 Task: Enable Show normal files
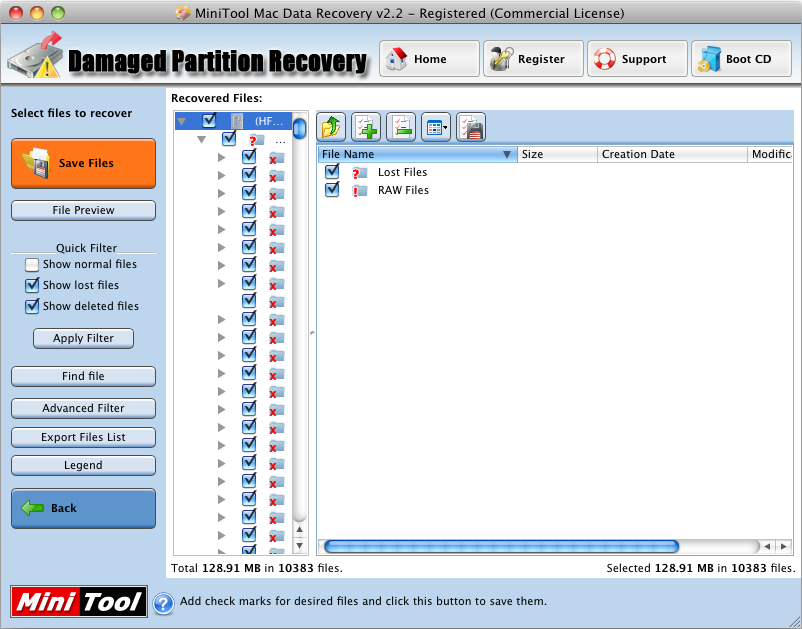tap(32, 264)
